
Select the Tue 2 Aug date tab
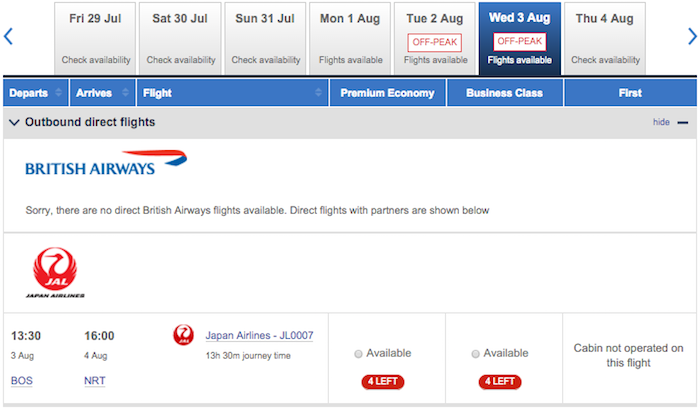435,39
